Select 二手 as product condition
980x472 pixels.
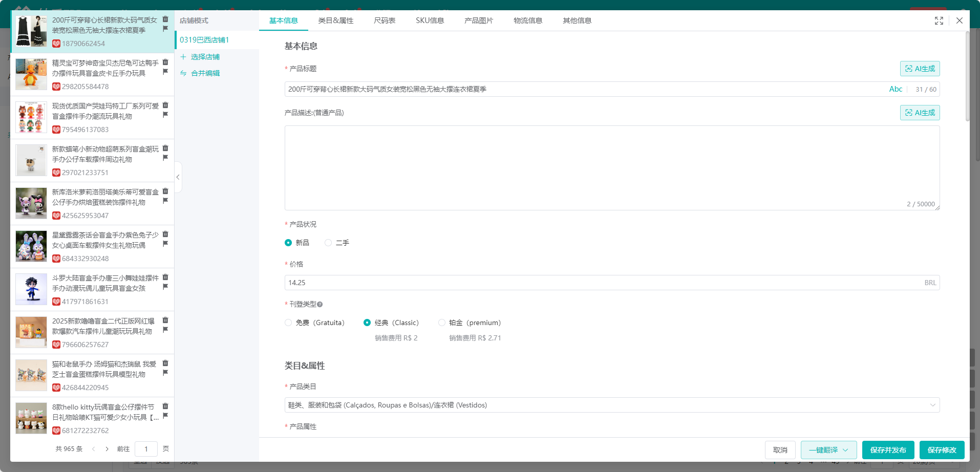[328, 242]
